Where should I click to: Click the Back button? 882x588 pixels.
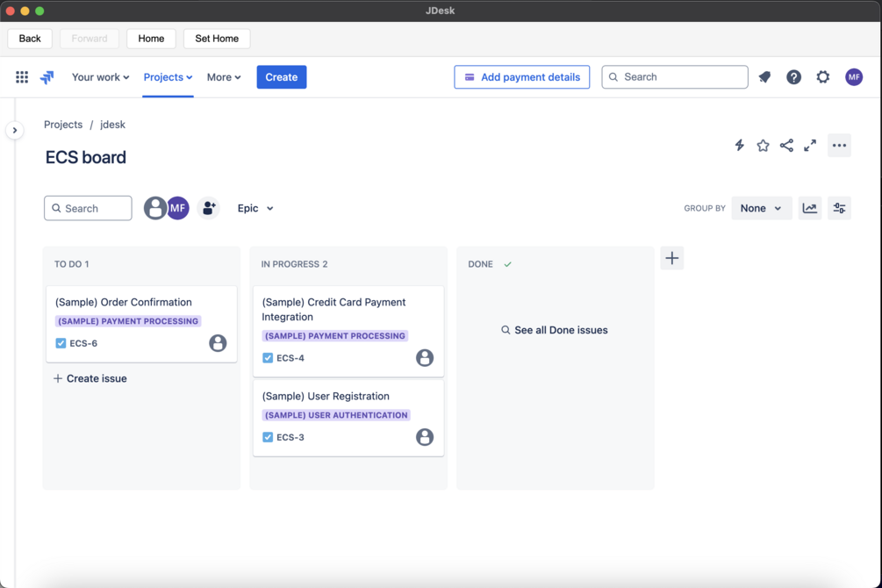(x=30, y=39)
